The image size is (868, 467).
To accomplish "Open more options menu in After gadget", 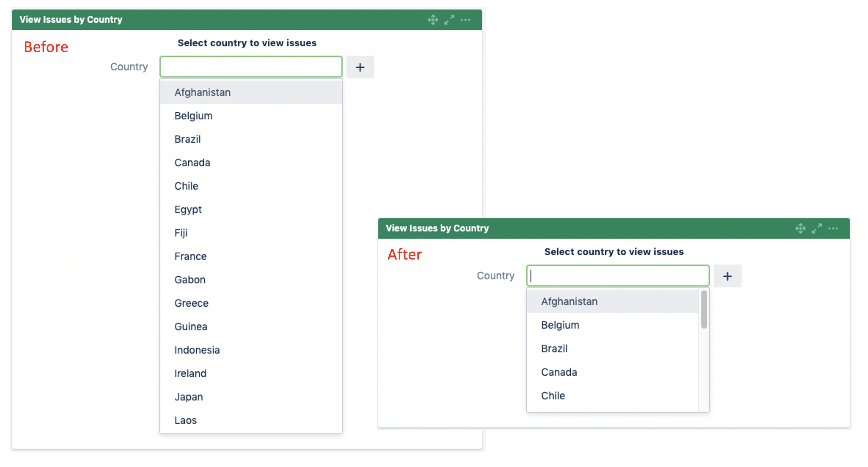I will click(x=833, y=229).
